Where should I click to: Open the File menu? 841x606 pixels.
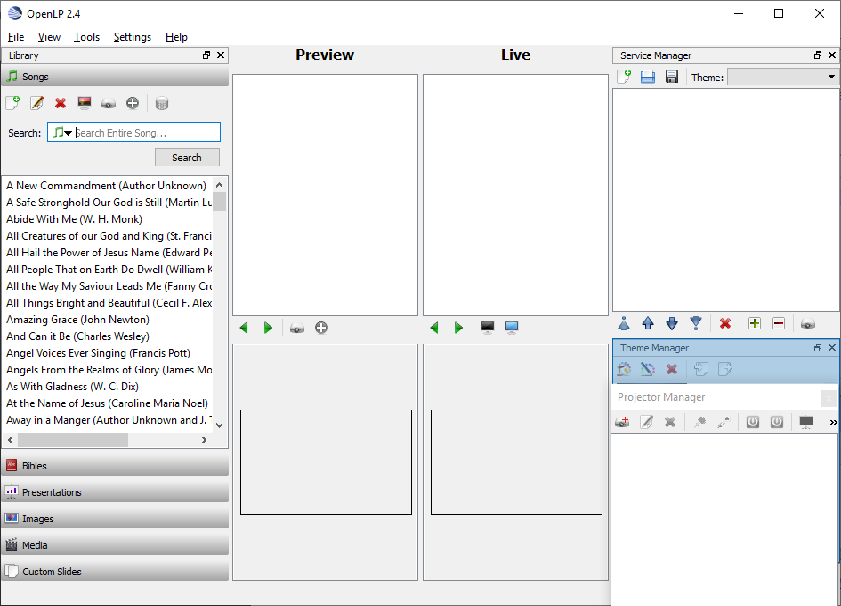tap(16, 37)
